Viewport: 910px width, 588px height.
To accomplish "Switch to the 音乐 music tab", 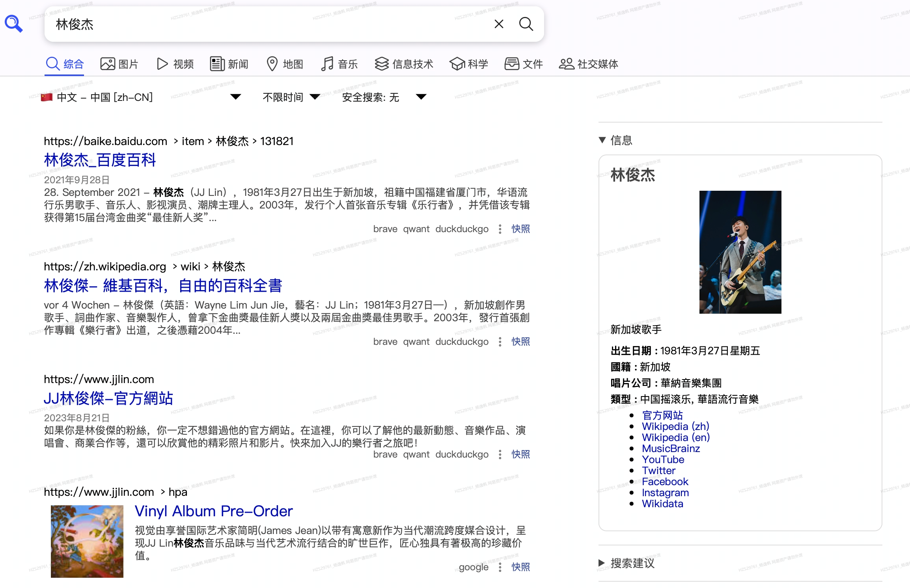I will pos(339,64).
